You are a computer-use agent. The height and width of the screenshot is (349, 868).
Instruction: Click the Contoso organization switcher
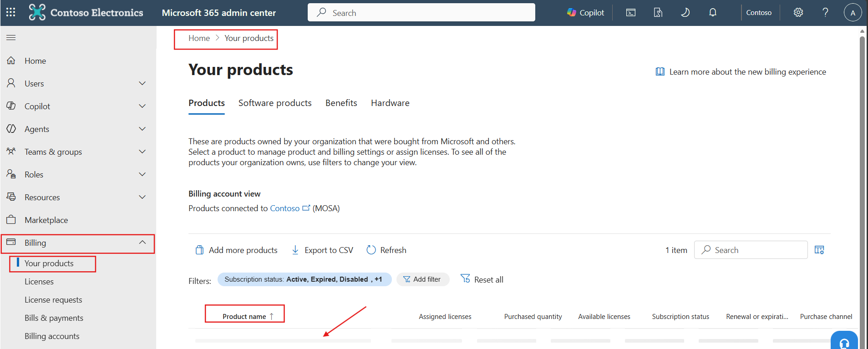coord(759,13)
